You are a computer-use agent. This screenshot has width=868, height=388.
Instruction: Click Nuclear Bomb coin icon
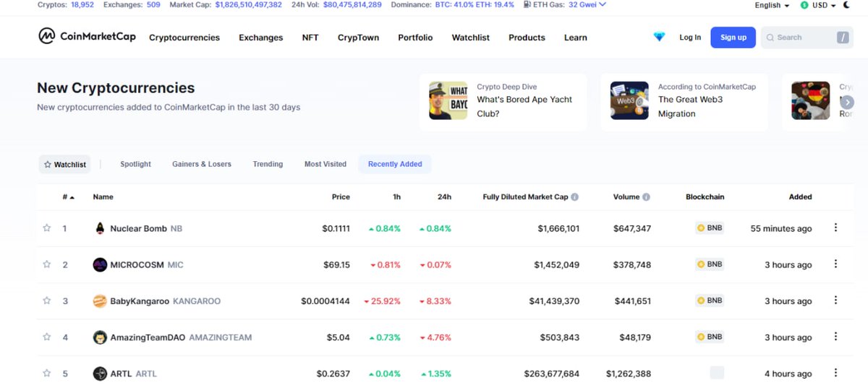[100, 228]
